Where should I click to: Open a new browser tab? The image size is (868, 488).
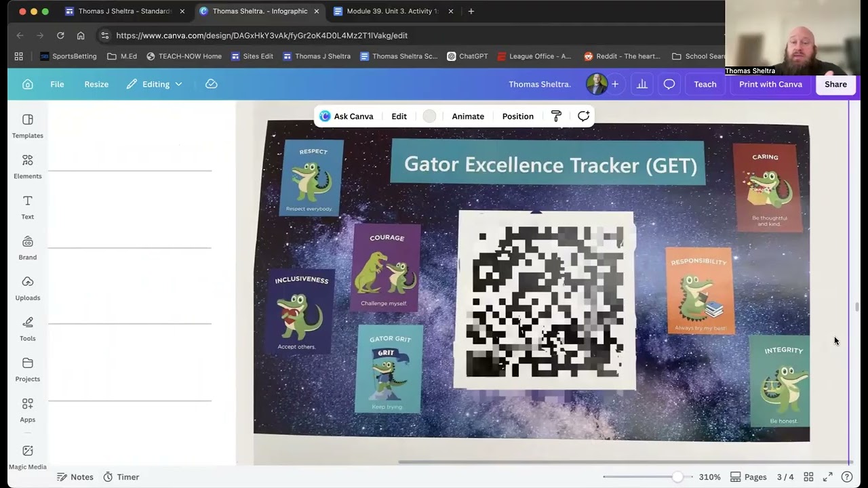coord(471,11)
